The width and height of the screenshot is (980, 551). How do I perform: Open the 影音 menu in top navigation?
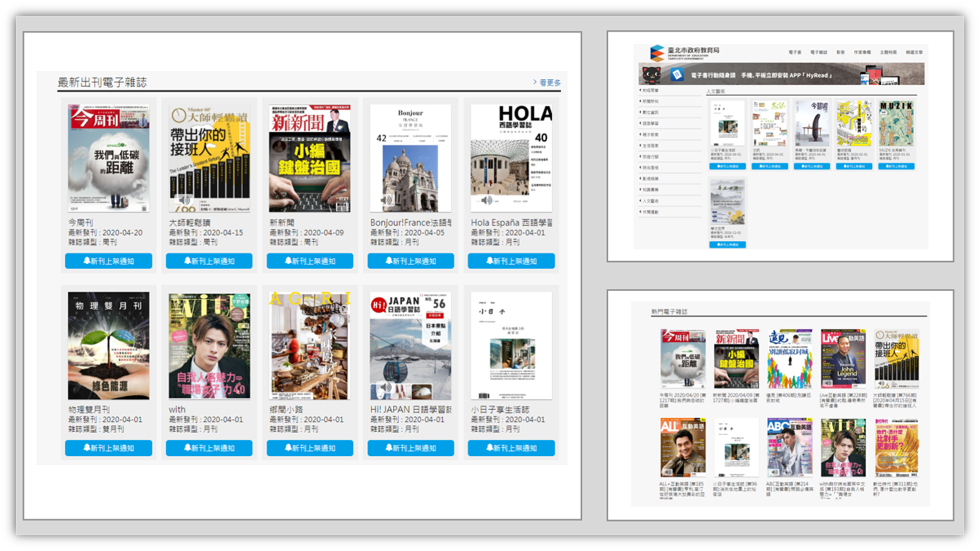[x=841, y=52]
